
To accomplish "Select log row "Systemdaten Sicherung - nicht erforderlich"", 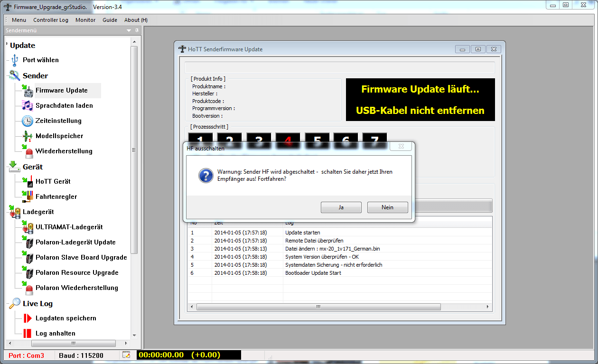I will coord(340,265).
